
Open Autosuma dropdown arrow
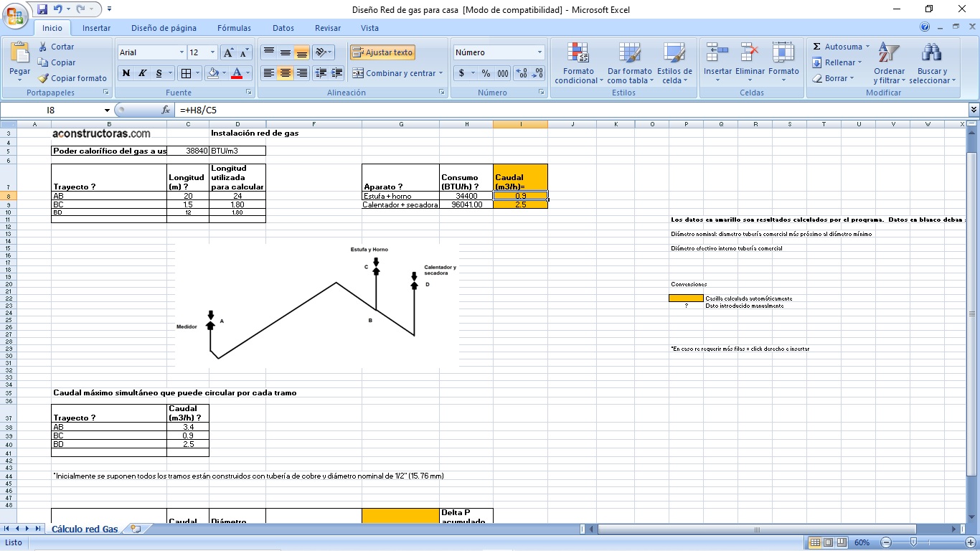click(867, 47)
